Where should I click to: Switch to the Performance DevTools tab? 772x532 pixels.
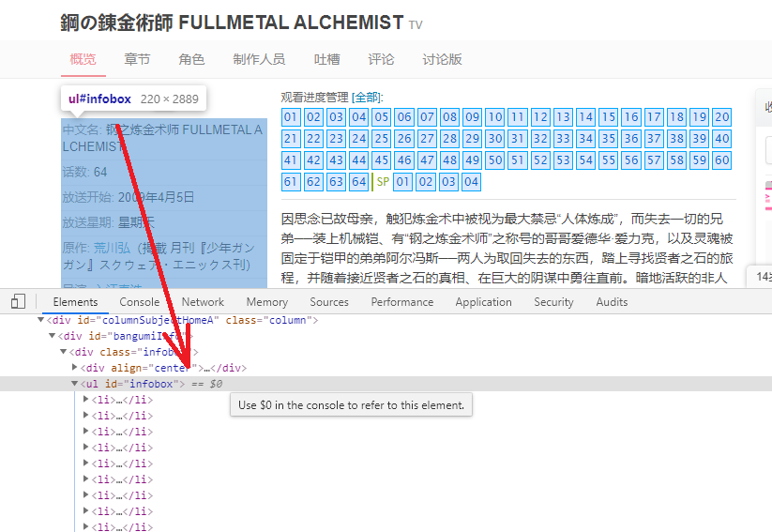402,302
